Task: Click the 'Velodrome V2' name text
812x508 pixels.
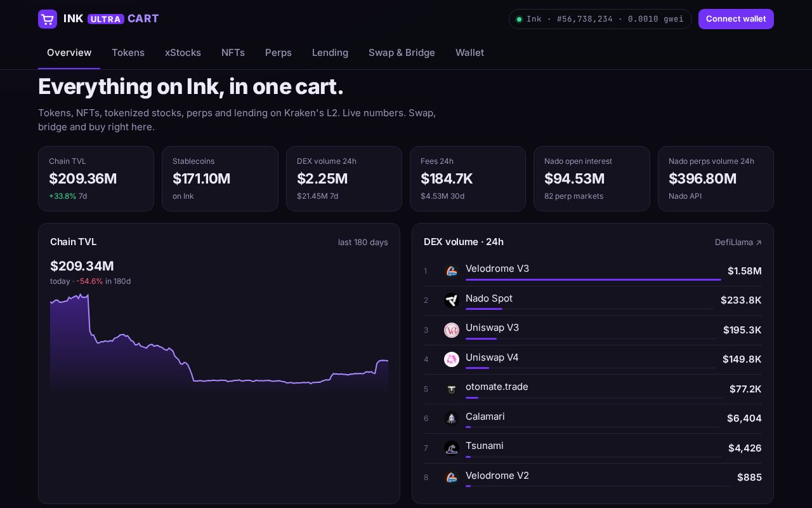Action: pos(497,476)
